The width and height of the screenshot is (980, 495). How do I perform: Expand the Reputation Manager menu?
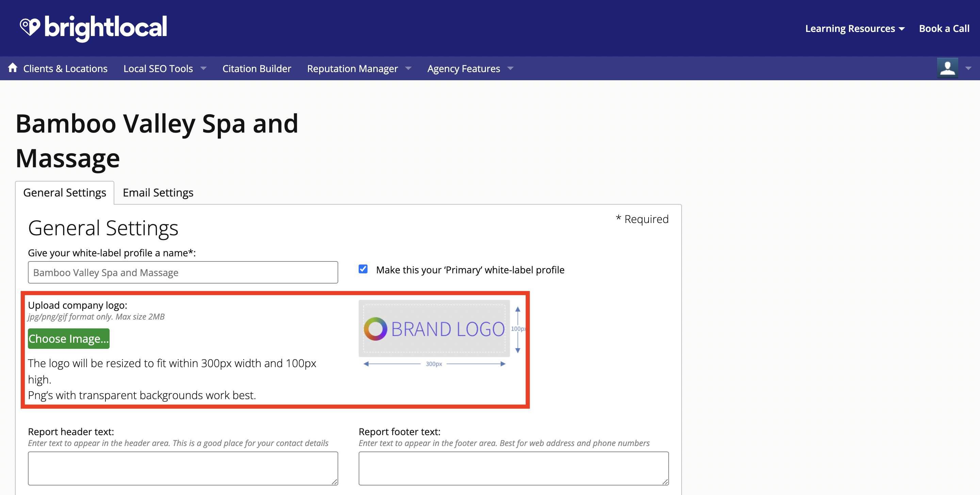(x=359, y=68)
